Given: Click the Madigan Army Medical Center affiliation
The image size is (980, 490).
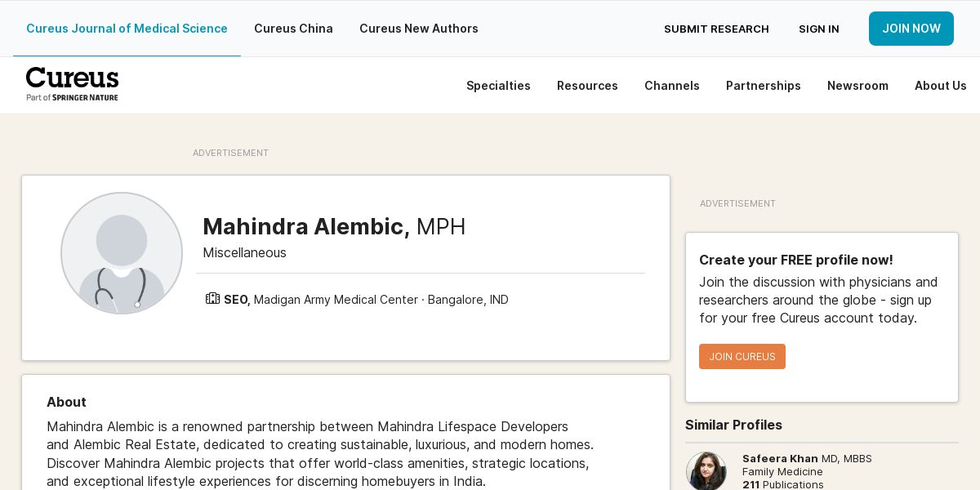Looking at the screenshot, I should (336, 300).
